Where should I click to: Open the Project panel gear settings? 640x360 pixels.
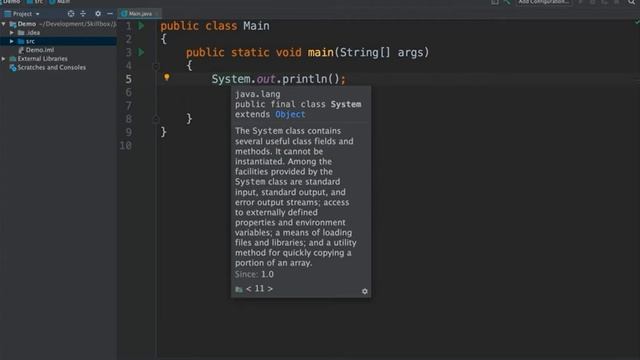point(98,13)
